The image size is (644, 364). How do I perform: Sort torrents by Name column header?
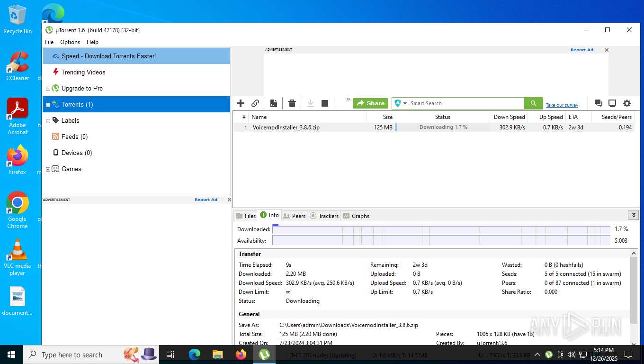(308, 117)
